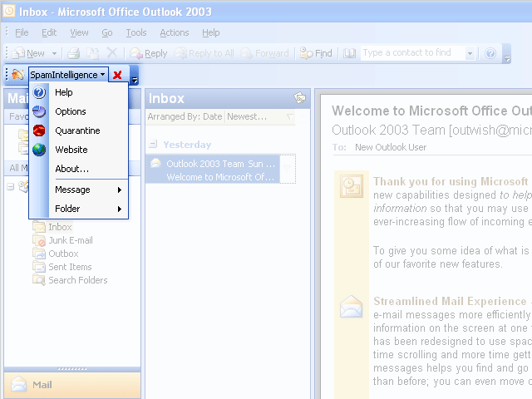Open the Help menu in menu bar
This screenshot has width=532, height=399.
click(x=210, y=32)
